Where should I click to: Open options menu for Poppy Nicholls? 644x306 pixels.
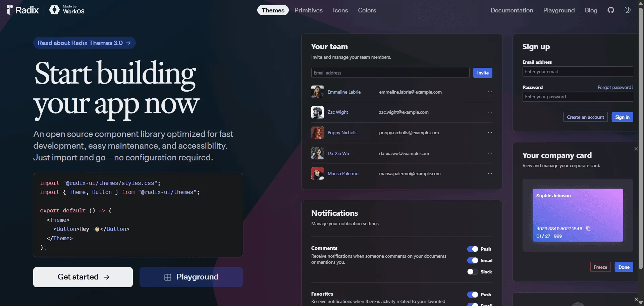(490, 133)
